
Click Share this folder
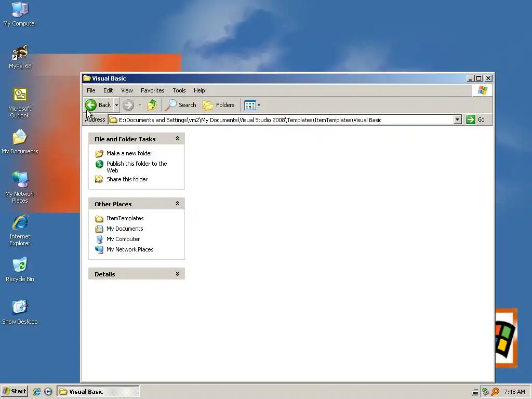coord(127,179)
